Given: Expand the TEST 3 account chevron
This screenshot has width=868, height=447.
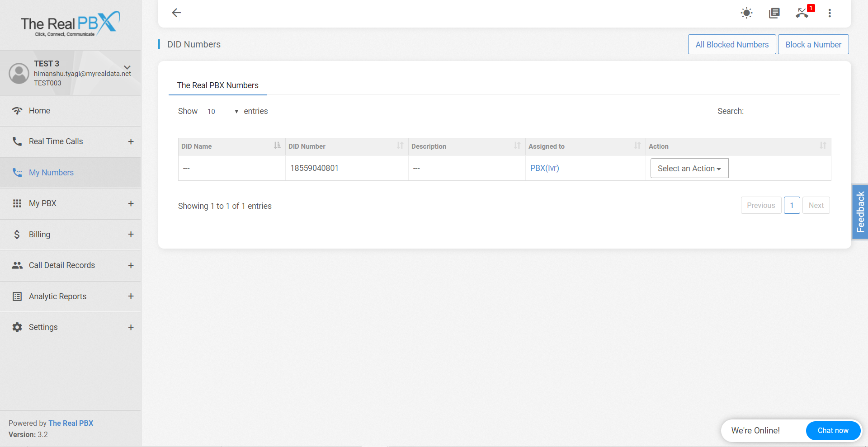Looking at the screenshot, I should 127,67.
